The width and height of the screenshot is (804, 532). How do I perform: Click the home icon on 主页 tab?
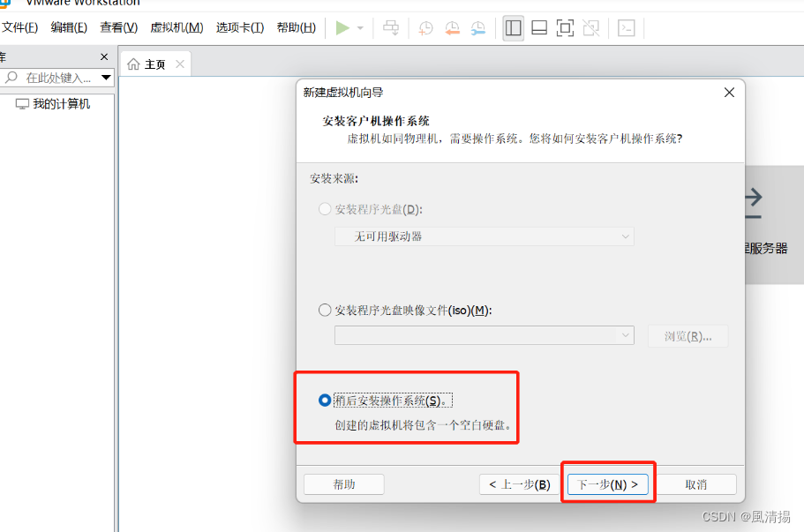[x=133, y=64]
